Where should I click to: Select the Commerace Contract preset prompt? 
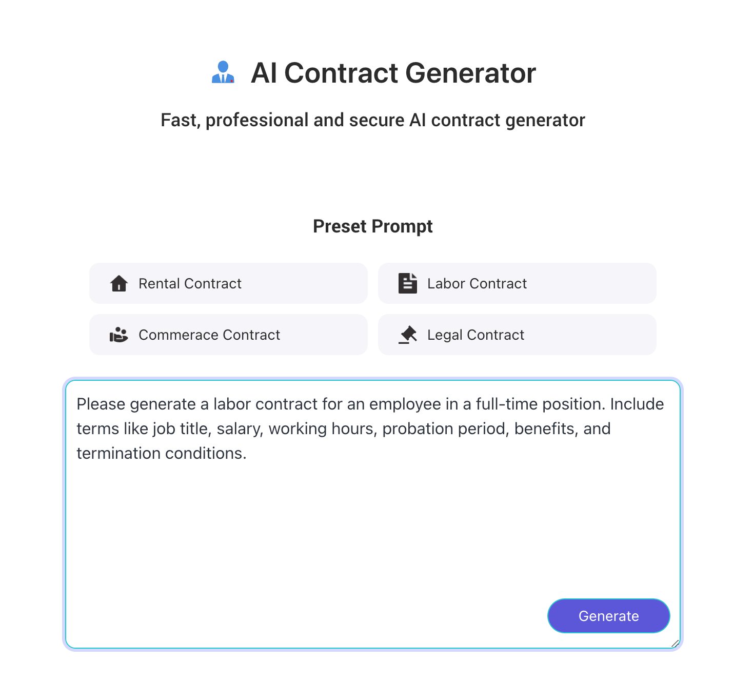[x=228, y=335]
